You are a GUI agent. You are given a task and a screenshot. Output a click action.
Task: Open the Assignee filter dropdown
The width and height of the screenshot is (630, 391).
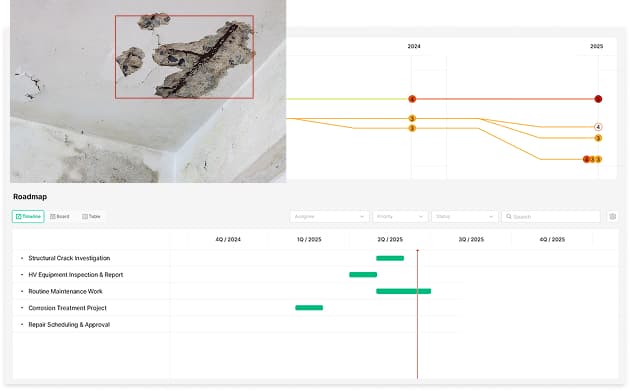pos(329,217)
